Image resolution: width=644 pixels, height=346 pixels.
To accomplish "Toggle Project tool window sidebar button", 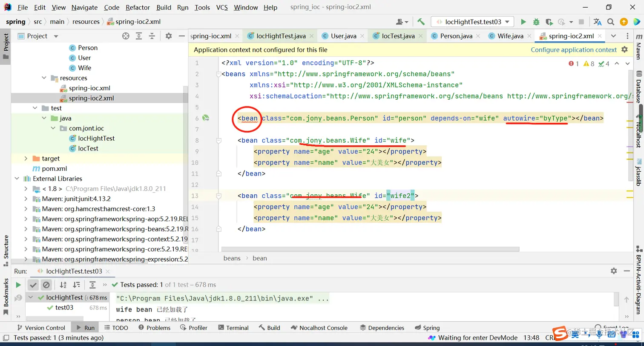I will coord(6,46).
